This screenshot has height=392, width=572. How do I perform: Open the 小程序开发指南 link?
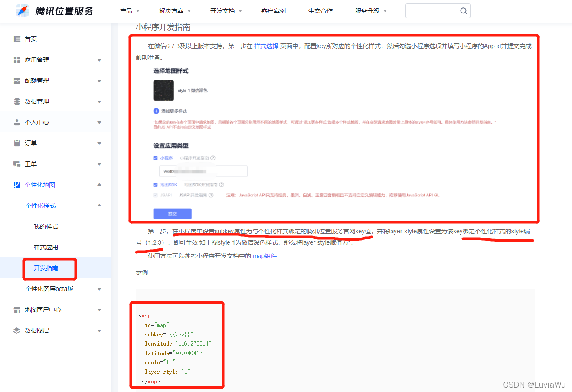click(194, 158)
